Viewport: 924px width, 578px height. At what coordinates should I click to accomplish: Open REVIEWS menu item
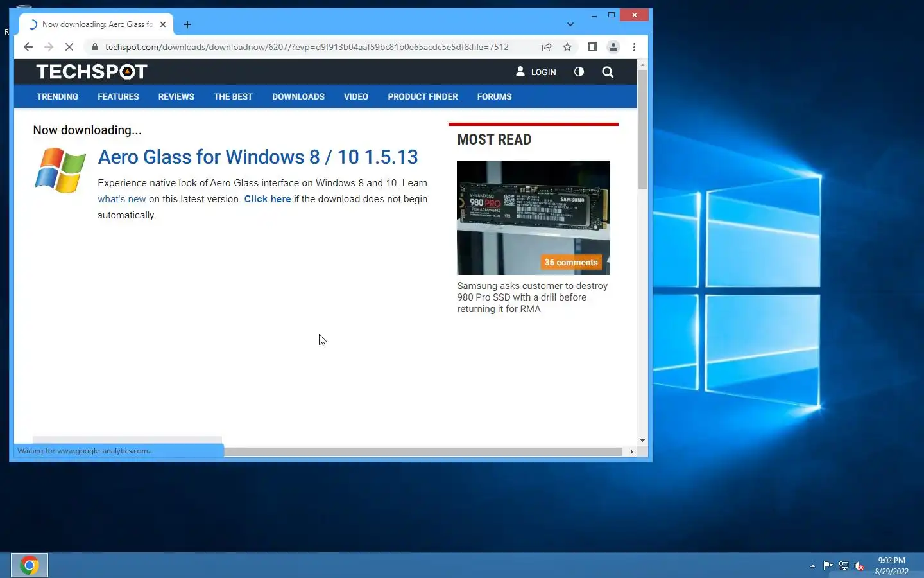click(x=176, y=96)
